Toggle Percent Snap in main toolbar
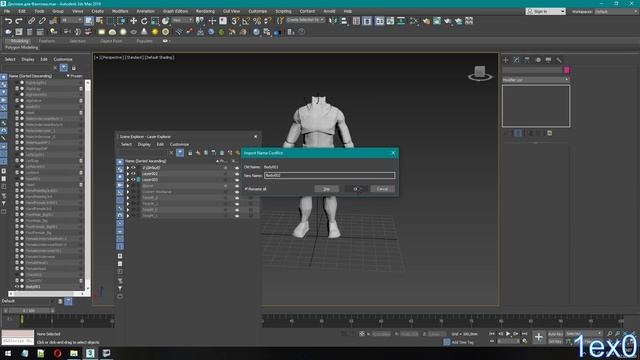Viewport: 640px width, 360px height. click(257, 21)
